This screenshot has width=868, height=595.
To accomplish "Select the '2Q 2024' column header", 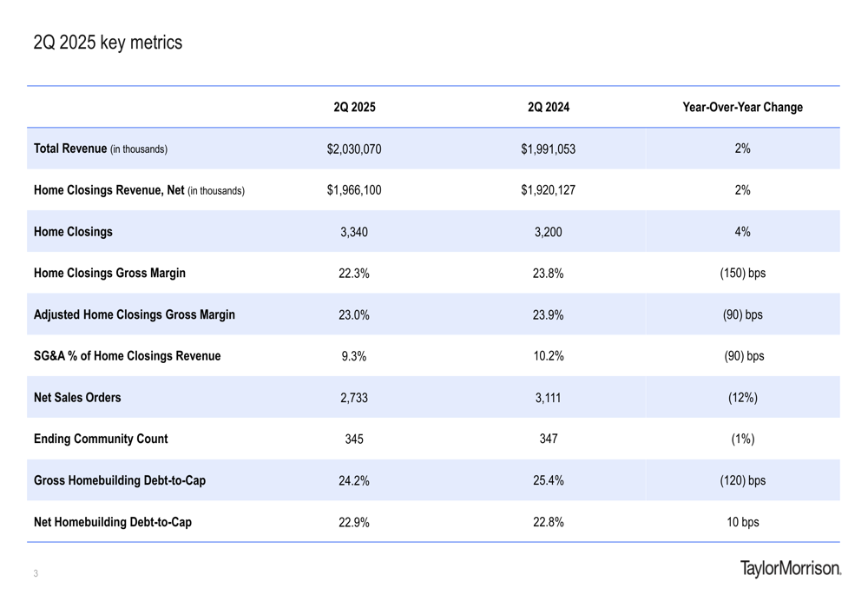I will pyautogui.click(x=548, y=108).
